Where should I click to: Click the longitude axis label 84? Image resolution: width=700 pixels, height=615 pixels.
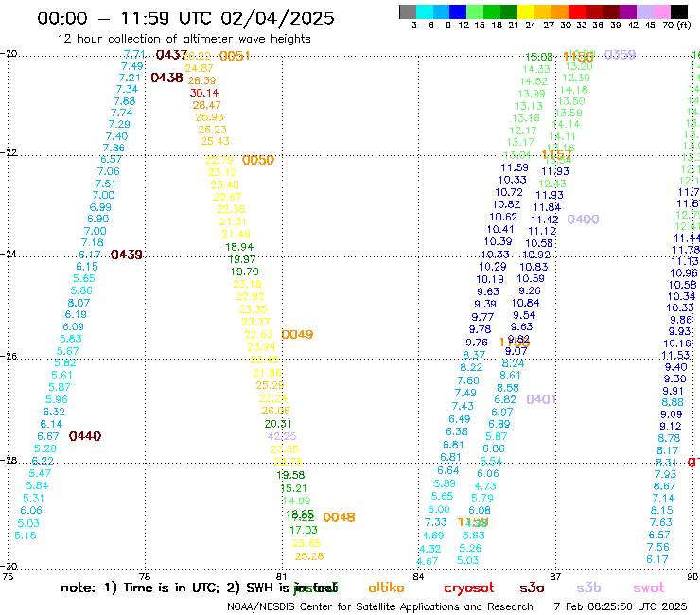(x=418, y=576)
